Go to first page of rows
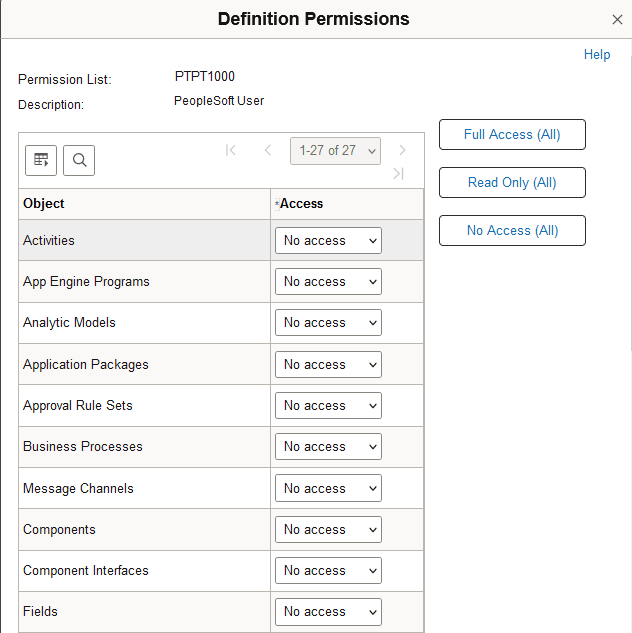 coord(231,150)
